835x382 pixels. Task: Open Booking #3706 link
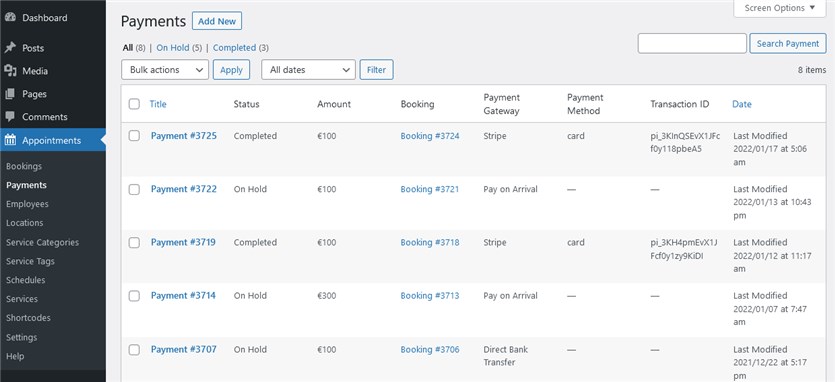(430, 350)
